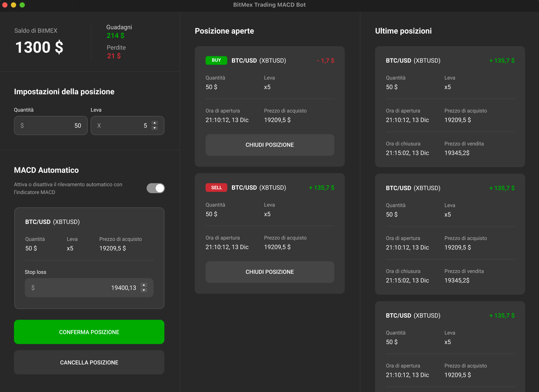Click purchase price 19209,5 $ in the BUY card
This screenshot has width=539, height=392.
[277, 120]
